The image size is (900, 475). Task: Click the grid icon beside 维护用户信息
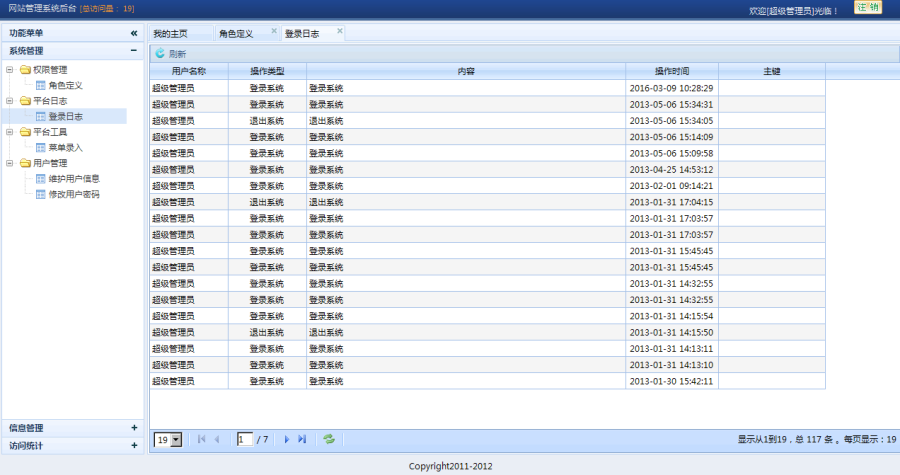[x=40, y=178]
